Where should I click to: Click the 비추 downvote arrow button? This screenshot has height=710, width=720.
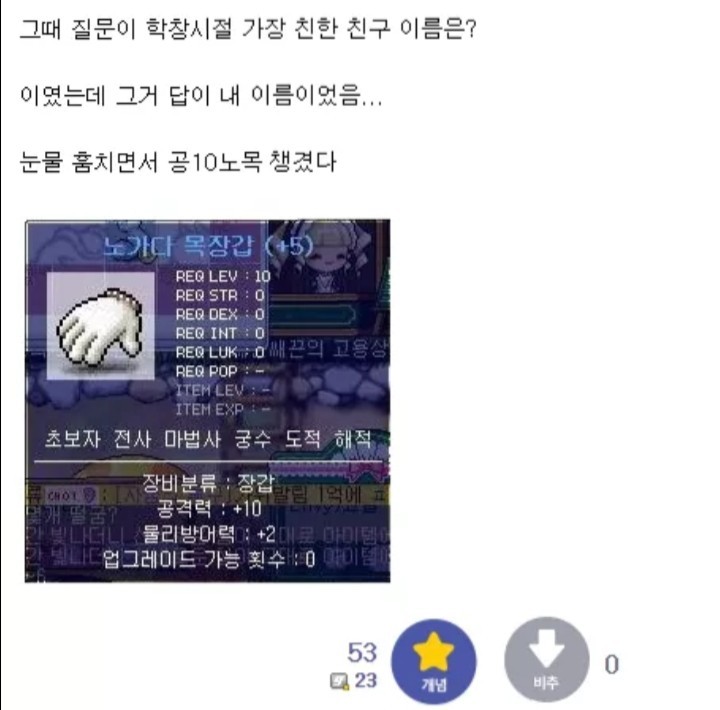pos(546,659)
